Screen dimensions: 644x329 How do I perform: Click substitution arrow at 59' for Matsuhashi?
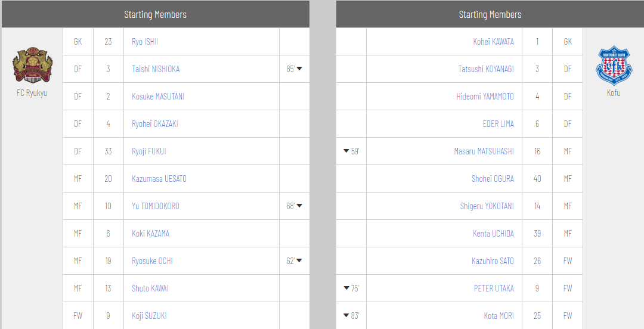(346, 151)
